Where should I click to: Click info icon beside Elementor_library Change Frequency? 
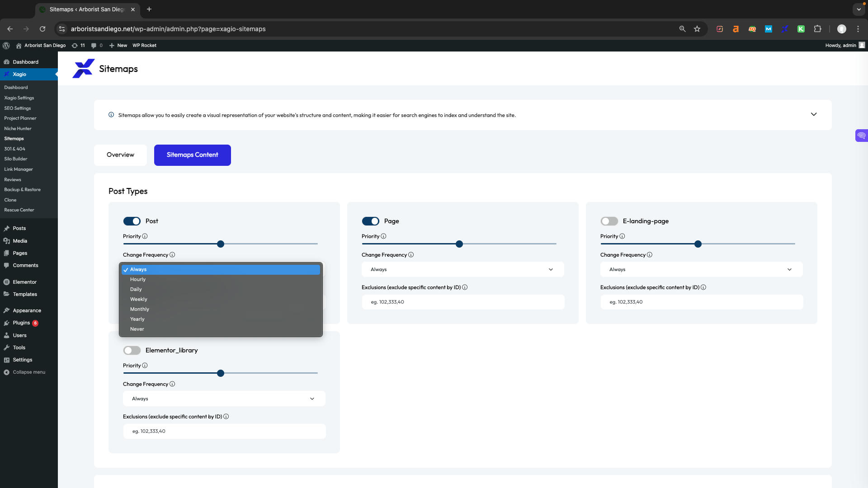click(x=172, y=384)
